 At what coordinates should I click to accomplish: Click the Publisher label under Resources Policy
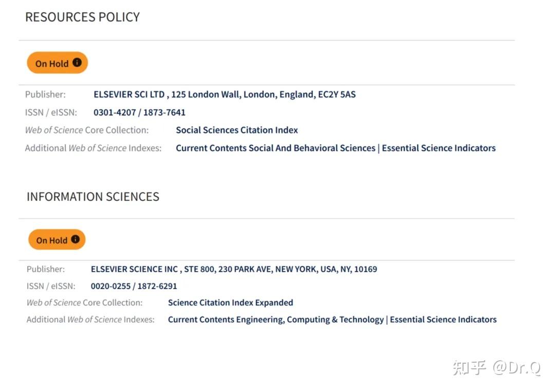click(45, 95)
